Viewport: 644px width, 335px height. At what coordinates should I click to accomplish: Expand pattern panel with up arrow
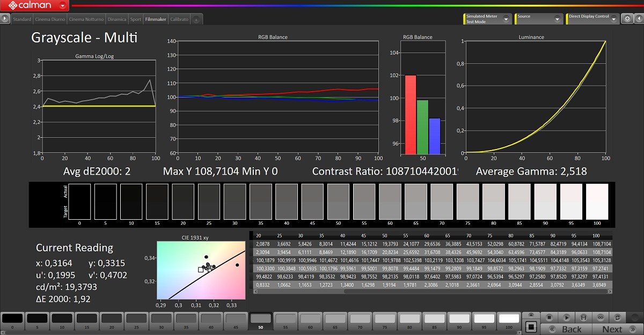[531, 315]
